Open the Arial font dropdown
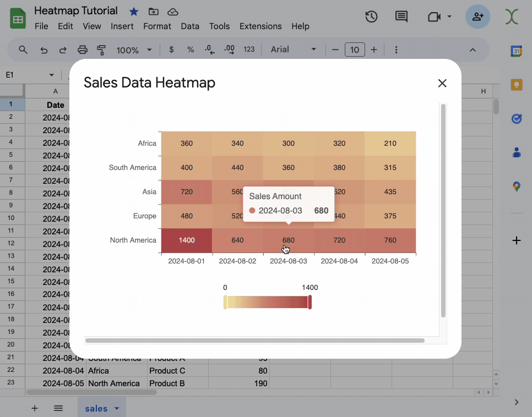Image resolution: width=532 pixels, height=417 pixels. tap(293, 50)
